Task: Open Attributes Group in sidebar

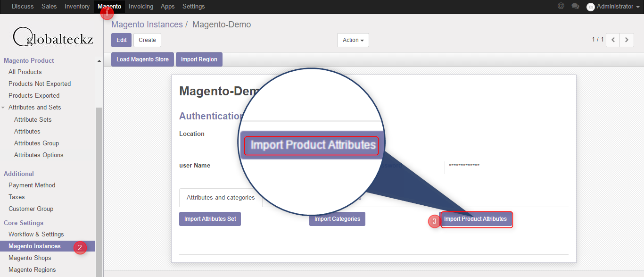Action: [37, 143]
